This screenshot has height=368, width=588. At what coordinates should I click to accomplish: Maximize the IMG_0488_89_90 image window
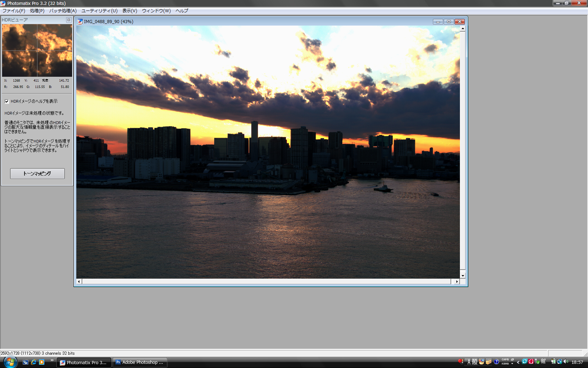tap(449, 22)
